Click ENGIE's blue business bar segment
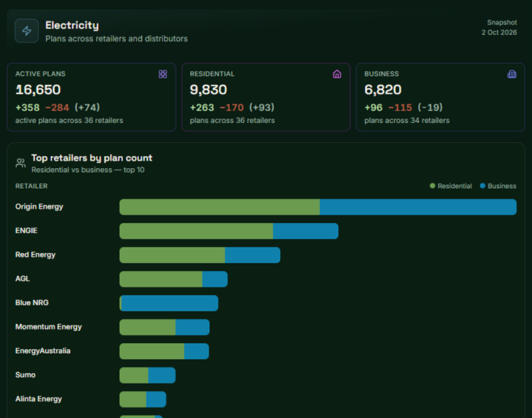Viewport: 532px width, 418px height. tap(306, 232)
